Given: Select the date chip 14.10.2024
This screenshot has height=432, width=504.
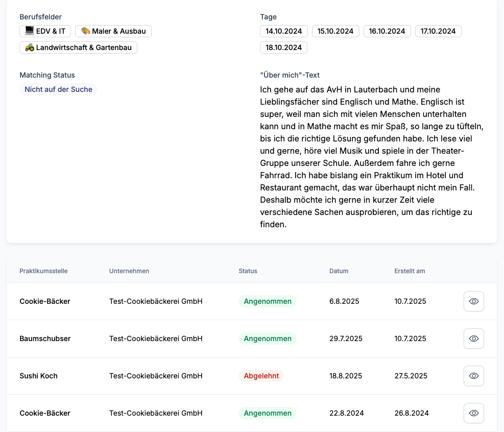Looking at the screenshot, I should [284, 31].
